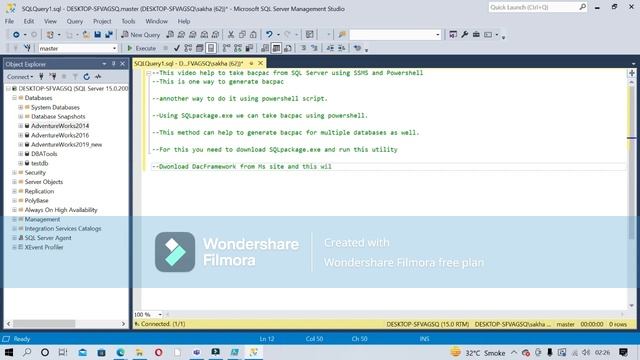Open the Tools menu
The height and width of the screenshot is (360, 640).
(x=128, y=21)
